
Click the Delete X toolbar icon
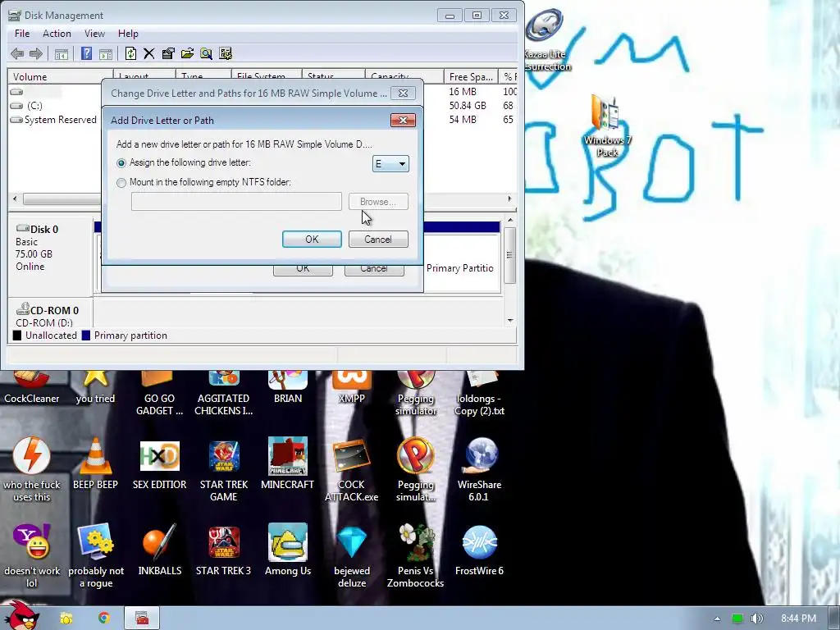(149, 53)
